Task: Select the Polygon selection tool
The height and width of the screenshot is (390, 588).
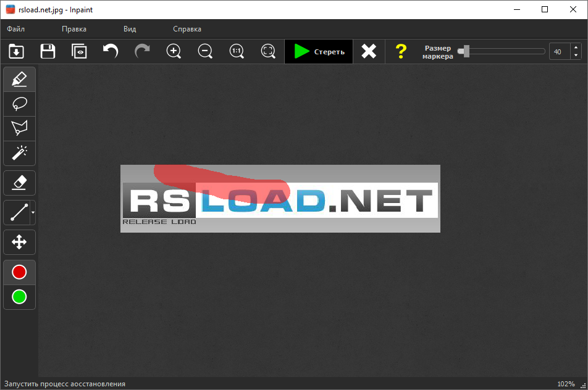Action: point(19,128)
